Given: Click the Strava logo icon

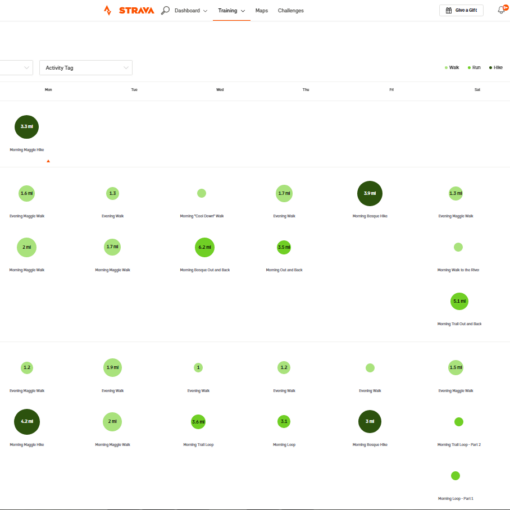Looking at the screenshot, I should [x=107, y=10].
